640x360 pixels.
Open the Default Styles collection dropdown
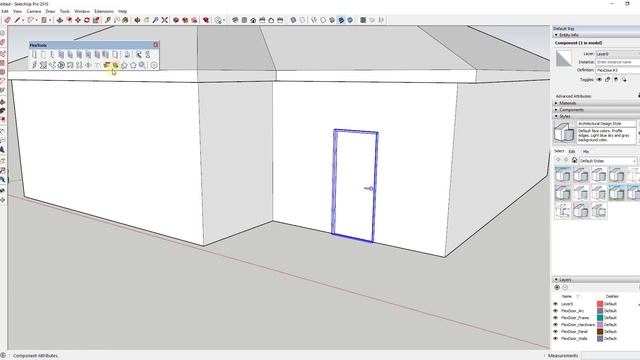(x=608, y=160)
